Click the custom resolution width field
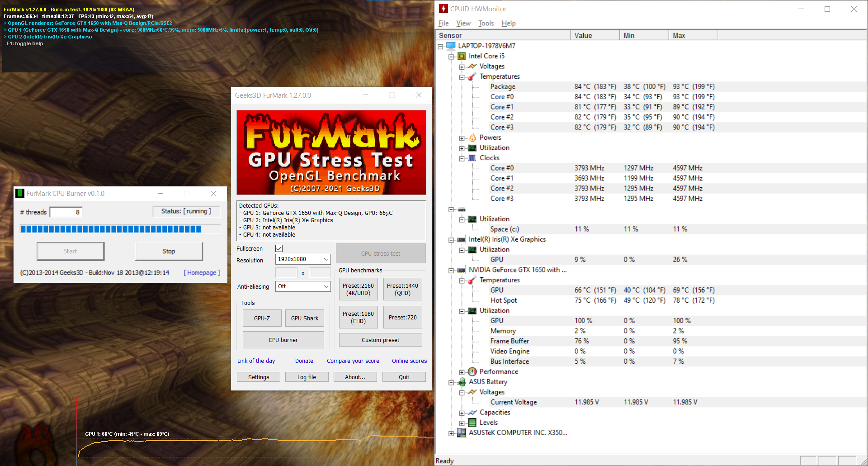 (x=286, y=273)
